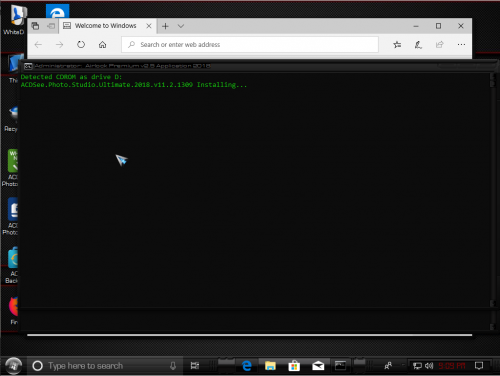Open Microsoft Store from the taskbar
Image resolution: width=500 pixels, height=376 pixels.
coord(294,366)
